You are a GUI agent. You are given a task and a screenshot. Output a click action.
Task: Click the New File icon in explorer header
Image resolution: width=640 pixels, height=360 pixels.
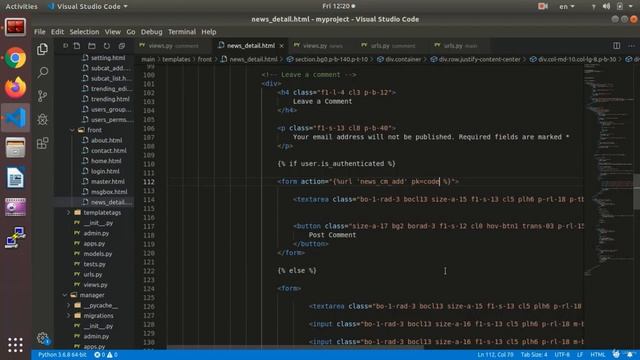[x=77, y=46]
